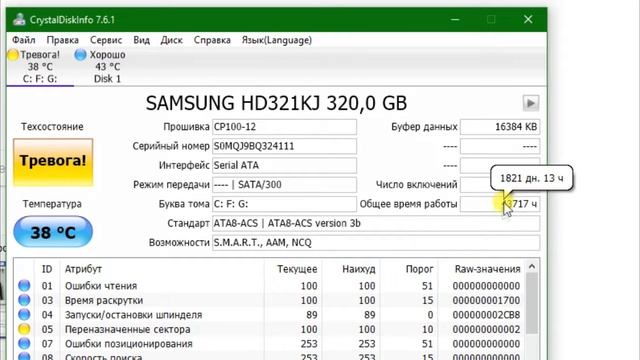Click the Стандарт field ATA8-ACS
This screenshot has height=360, width=640.
click(376, 223)
